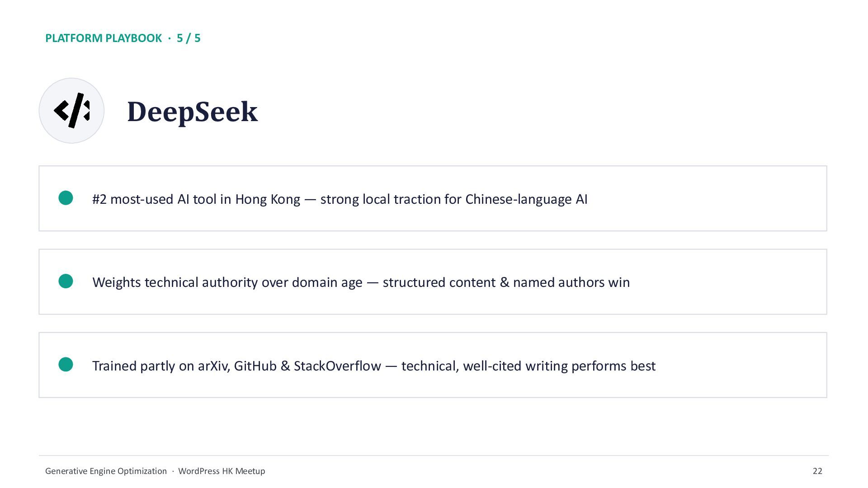Image resolution: width=868 pixels, height=488 pixels.
Task: Click the 'Generative Engine Optimization' footer text
Action: coord(106,471)
